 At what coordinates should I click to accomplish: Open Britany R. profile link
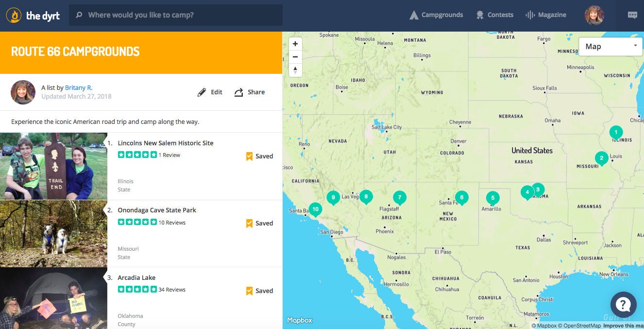[x=79, y=88]
